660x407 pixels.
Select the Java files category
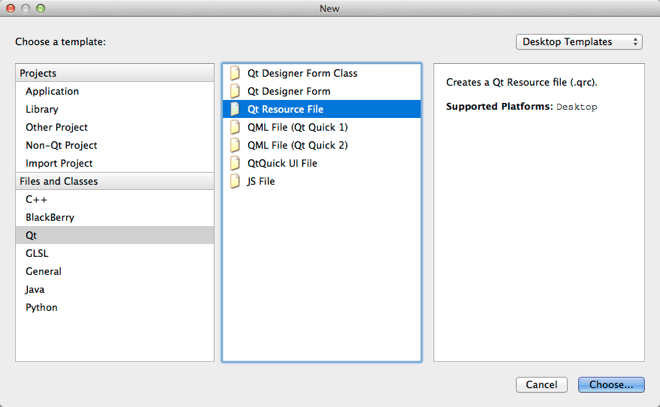coord(37,289)
